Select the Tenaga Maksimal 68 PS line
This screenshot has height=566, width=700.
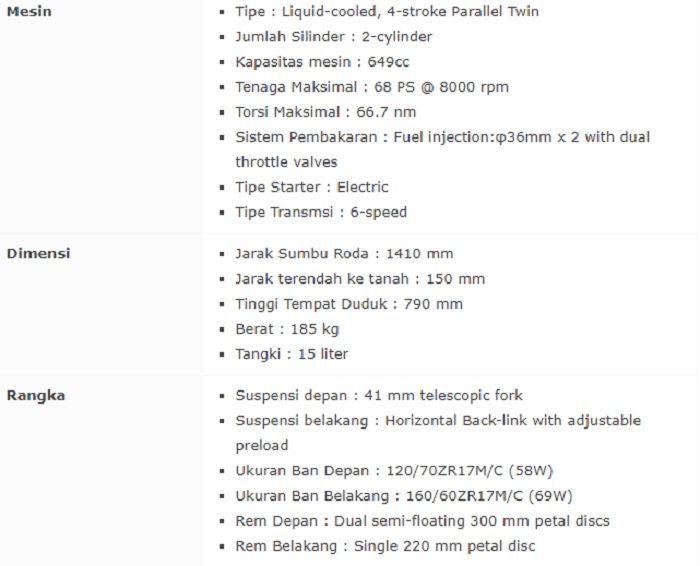[372, 87]
